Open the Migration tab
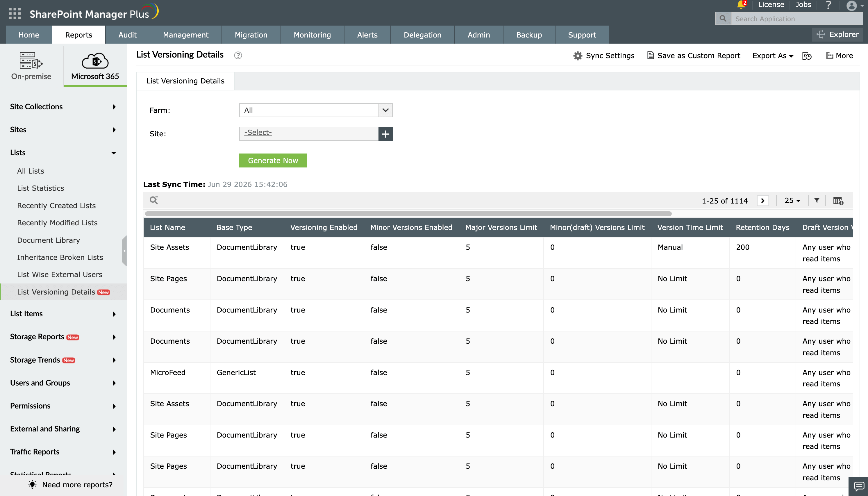Screen dimensions: 868x496 tap(251, 35)
